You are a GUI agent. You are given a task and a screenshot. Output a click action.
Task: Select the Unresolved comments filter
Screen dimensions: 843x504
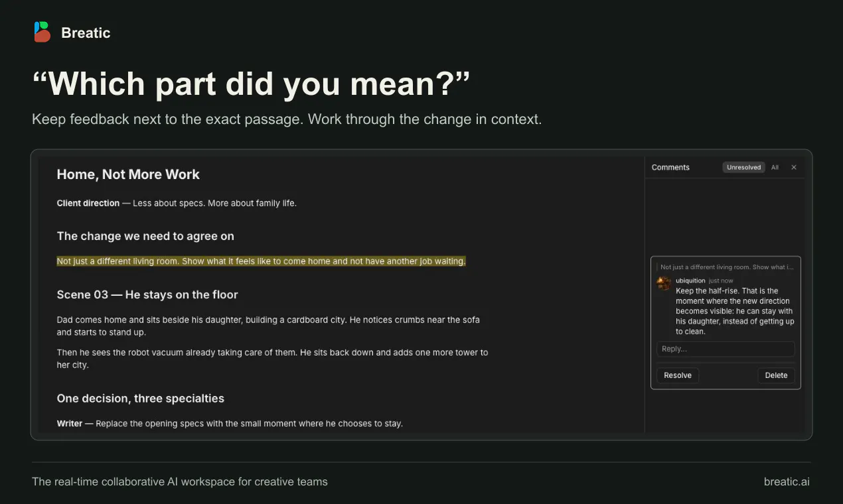click(x=743, y=168)
